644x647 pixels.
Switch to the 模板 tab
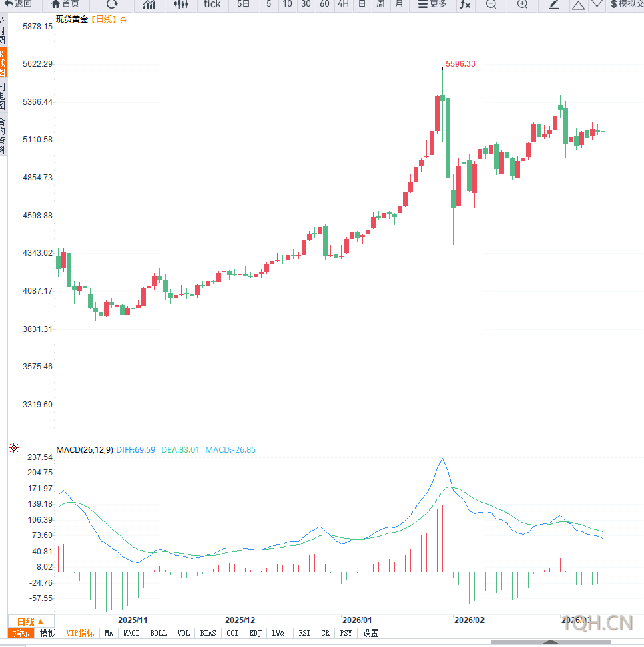47,633
